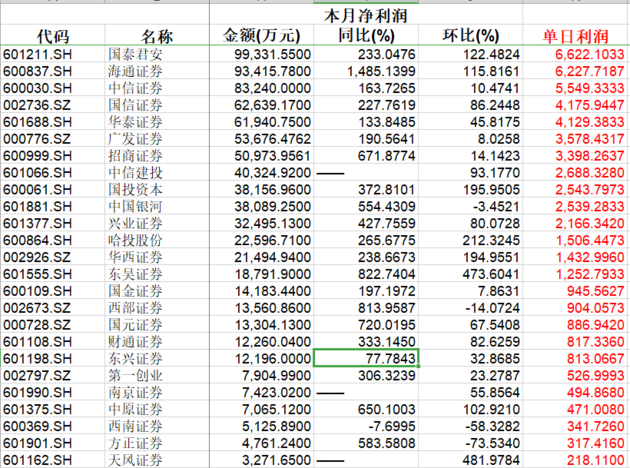Click the 195.9505 month-over-month cell

coord(470,189)
